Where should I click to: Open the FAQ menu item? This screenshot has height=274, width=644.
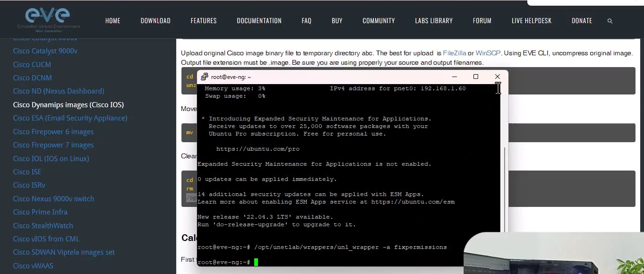pos(307,21)
